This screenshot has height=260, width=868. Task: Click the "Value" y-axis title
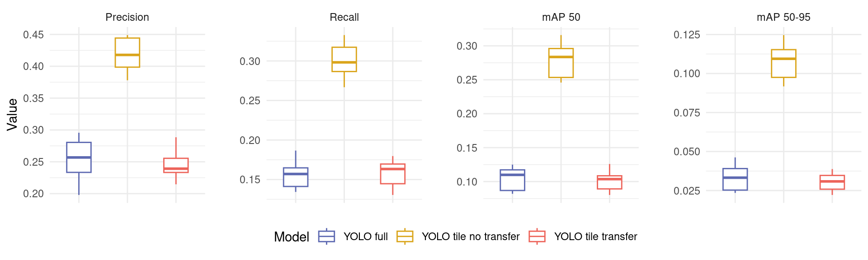point(12,115)
